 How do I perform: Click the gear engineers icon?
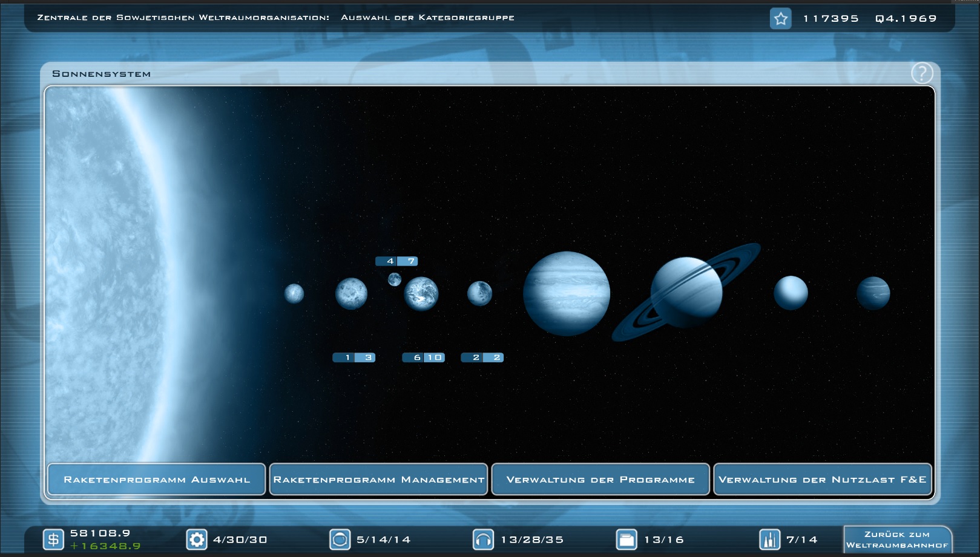click(x=197, y=539)
